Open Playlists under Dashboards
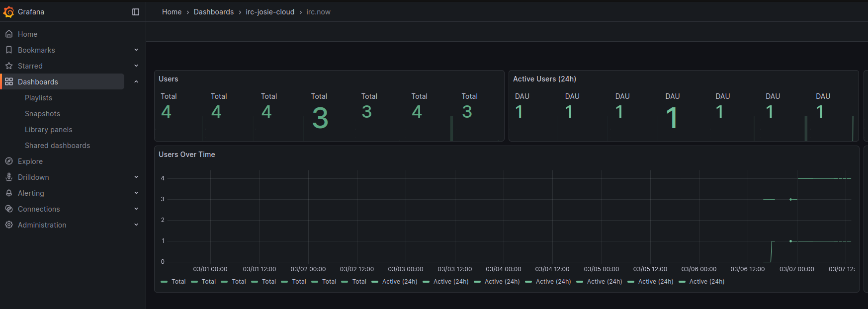This screenshot has height=309, width=868. (38, 98)
